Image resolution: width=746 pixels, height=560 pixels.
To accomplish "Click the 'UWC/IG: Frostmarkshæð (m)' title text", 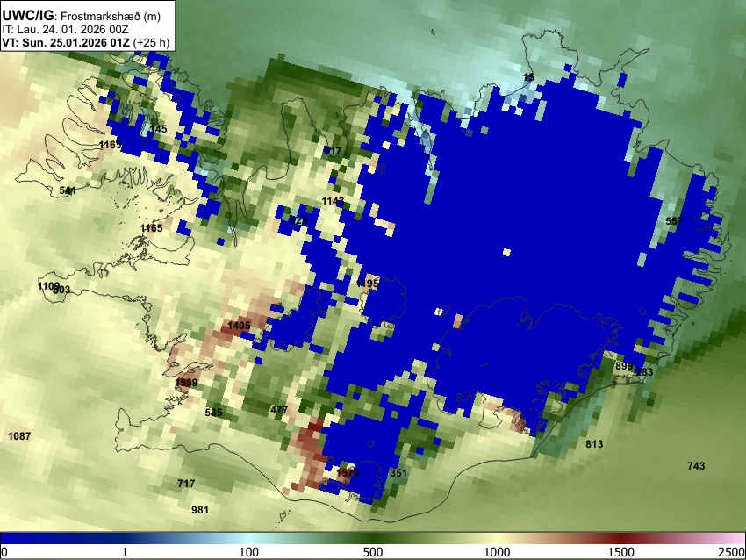I will [82, 16].
